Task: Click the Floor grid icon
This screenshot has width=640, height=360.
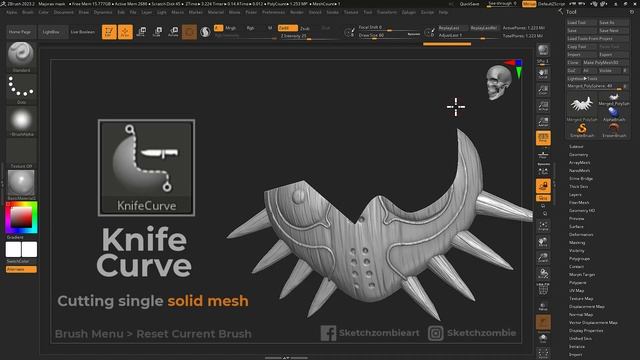Action: pyautogui.click(x=543, y=155)
